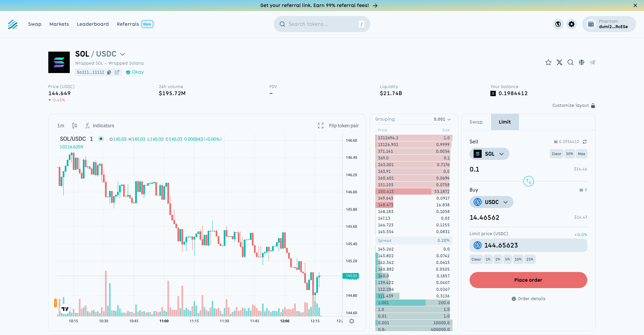Add SOL/USDC to favorites with star icon
The height and width of the screenshot is (335, 644).
(x=548, y=63)
